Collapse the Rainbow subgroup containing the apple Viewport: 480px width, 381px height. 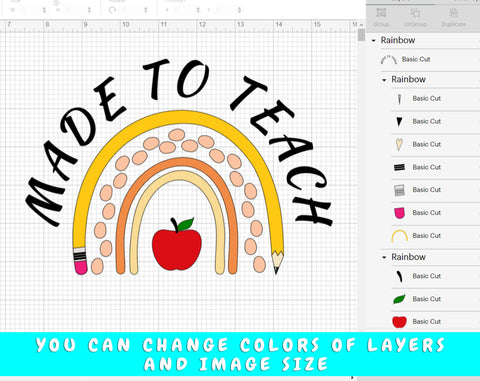click(384, 257)
